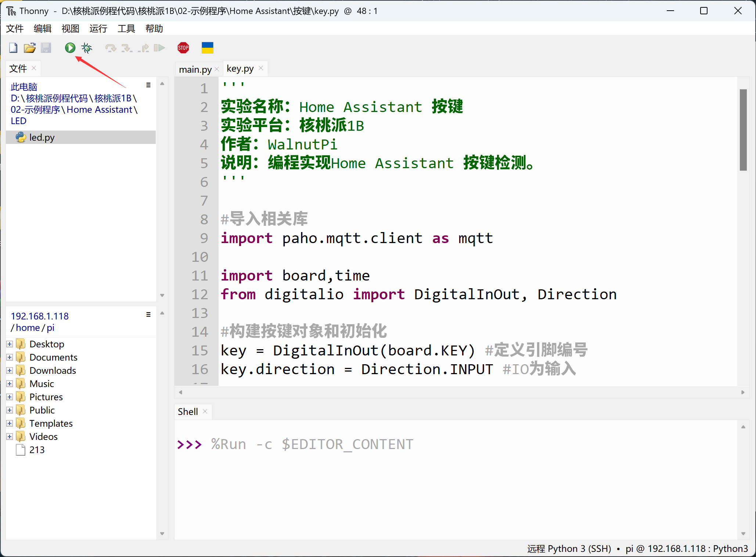756x557 pixels.
Task: Expand the Templates folder
Action: pyautogui.click(x=10, y=423)
